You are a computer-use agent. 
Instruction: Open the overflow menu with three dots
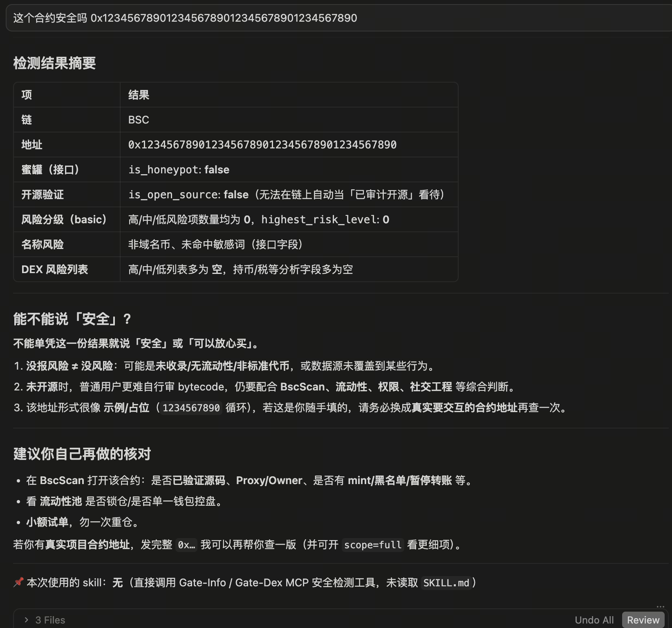pyautogui.click(x=661, y=607)
